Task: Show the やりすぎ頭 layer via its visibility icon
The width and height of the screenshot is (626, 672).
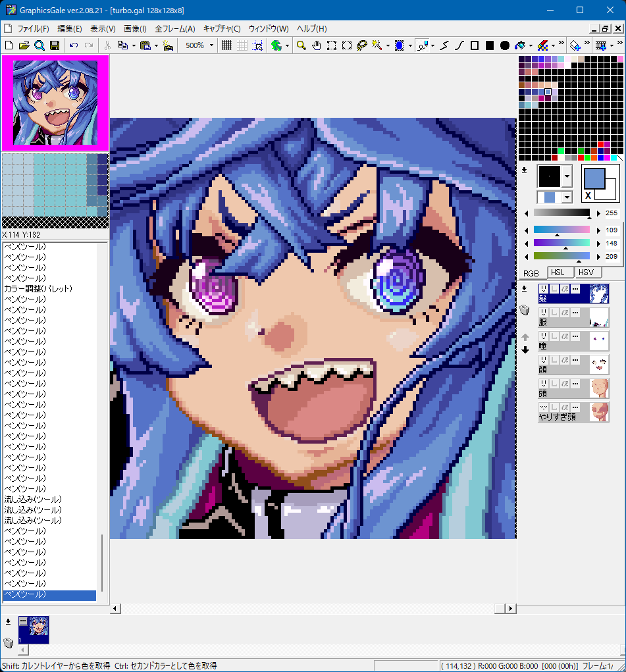Action: tap(544, 407)
